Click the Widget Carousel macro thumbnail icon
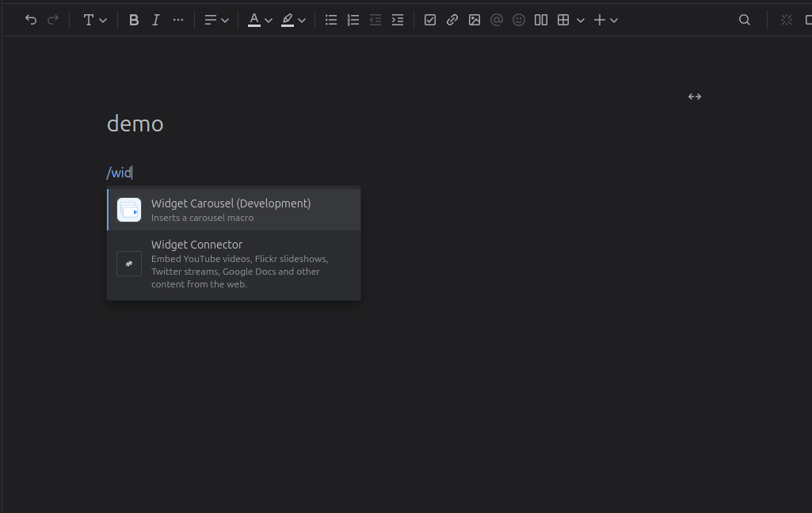Screen dimensions: 812x513 coord(129,210)
